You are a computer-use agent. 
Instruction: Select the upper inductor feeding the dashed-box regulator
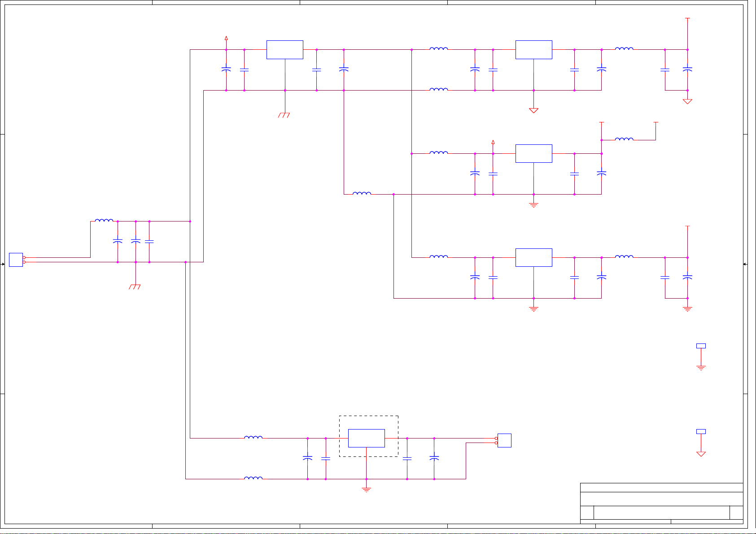pyautogui.click(x=253, y=437)
